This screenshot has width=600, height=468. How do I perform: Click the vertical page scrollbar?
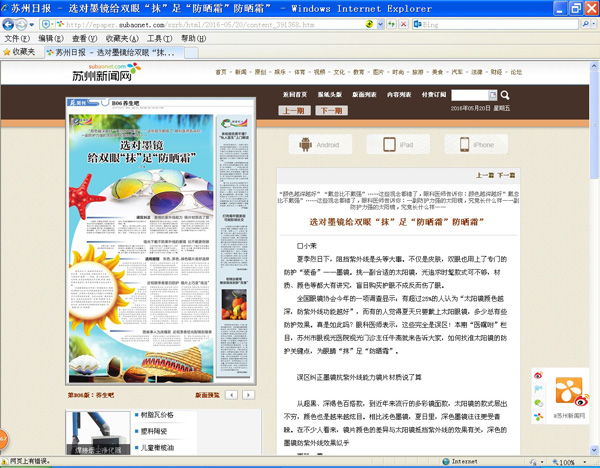click(x=594, y=250)
